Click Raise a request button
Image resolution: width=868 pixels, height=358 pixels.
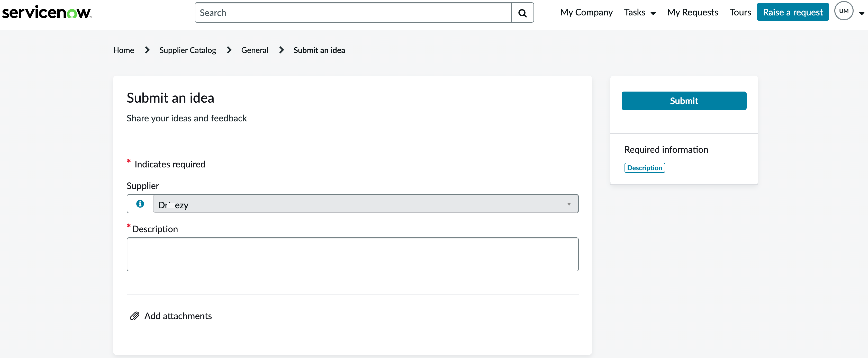792,12
